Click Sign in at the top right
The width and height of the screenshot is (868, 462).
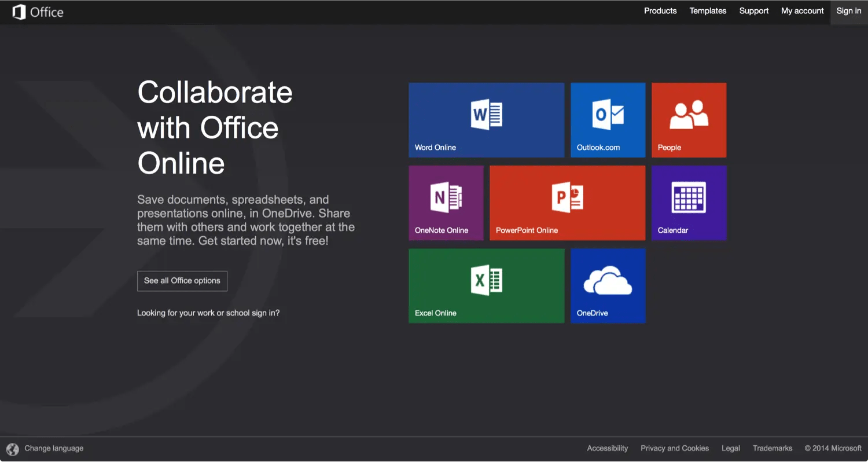[849, 12]
